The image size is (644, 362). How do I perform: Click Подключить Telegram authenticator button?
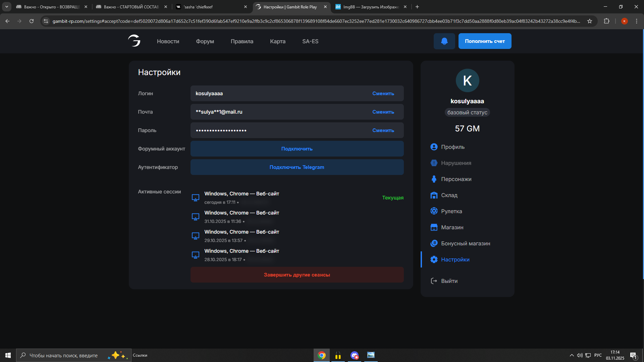pyautogui.click(x=297, y=167)
